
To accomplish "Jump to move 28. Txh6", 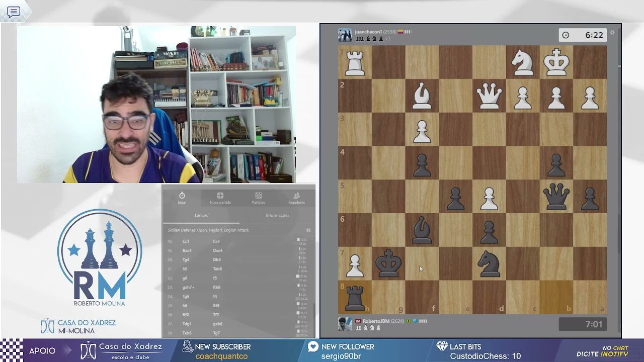I will 187,333.
